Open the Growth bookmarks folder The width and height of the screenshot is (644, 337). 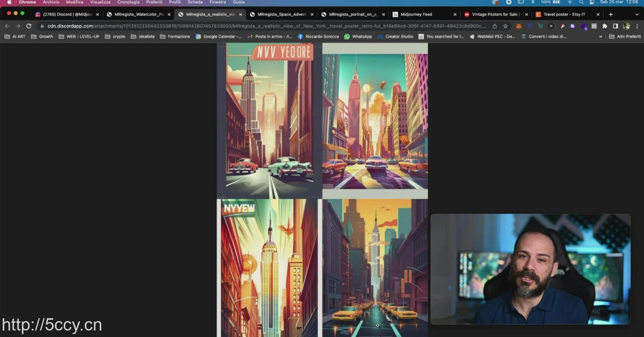pos(42,36)
